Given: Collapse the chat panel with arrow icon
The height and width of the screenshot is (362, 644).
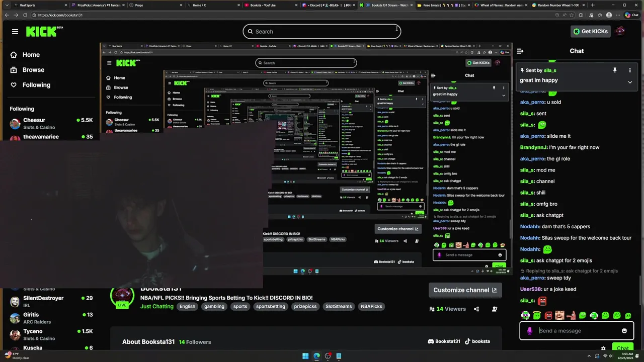Looking at the screenshot, I should pos(520,51).
